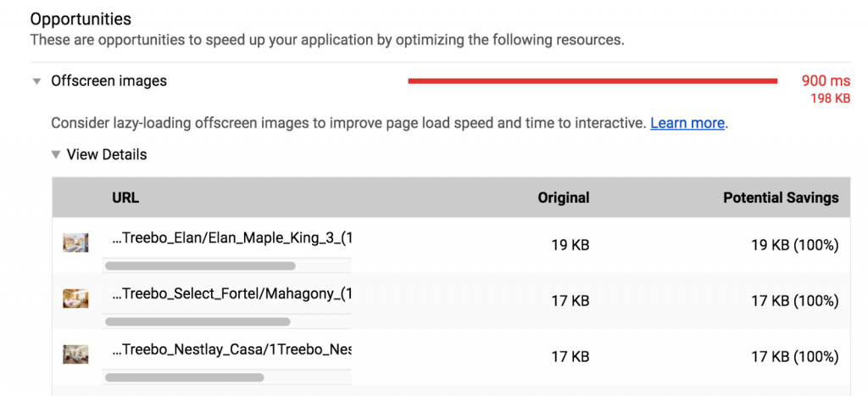The image size is (868, 396).
Task: Click the Select_Fortel Mahagony image thumbnail
Action: pyautogui.click(x=75, y=298)
